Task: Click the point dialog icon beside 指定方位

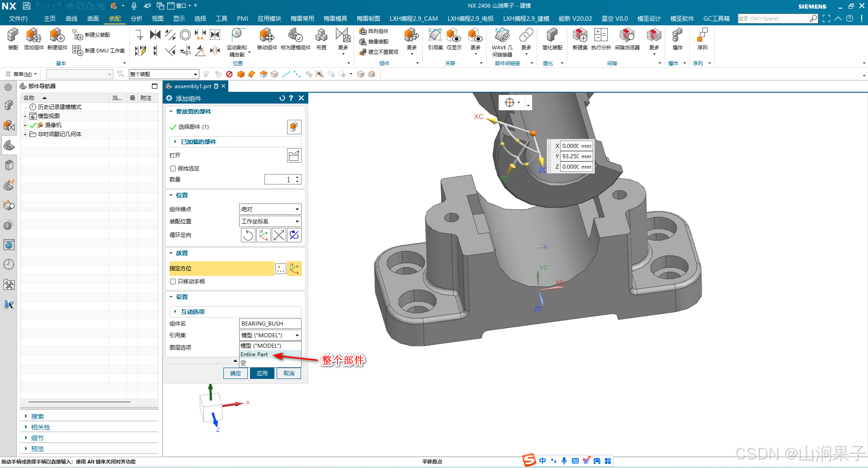Action: point(281,269)
